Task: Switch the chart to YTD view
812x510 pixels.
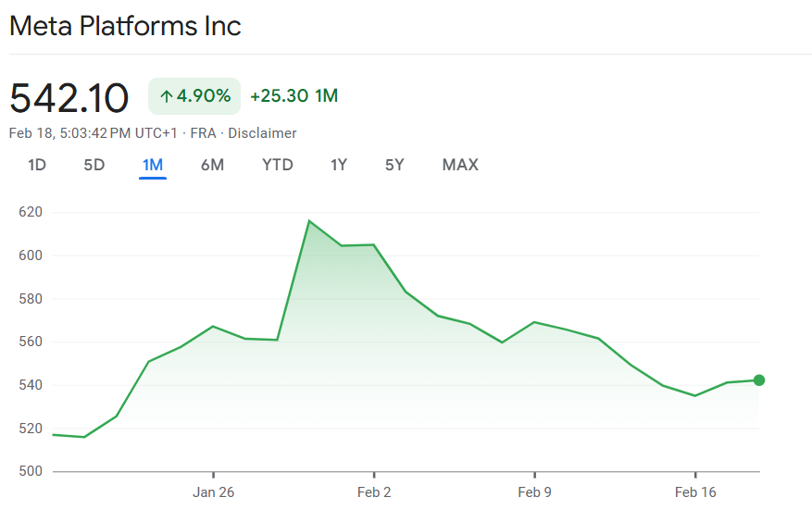Action: point(278,165)
